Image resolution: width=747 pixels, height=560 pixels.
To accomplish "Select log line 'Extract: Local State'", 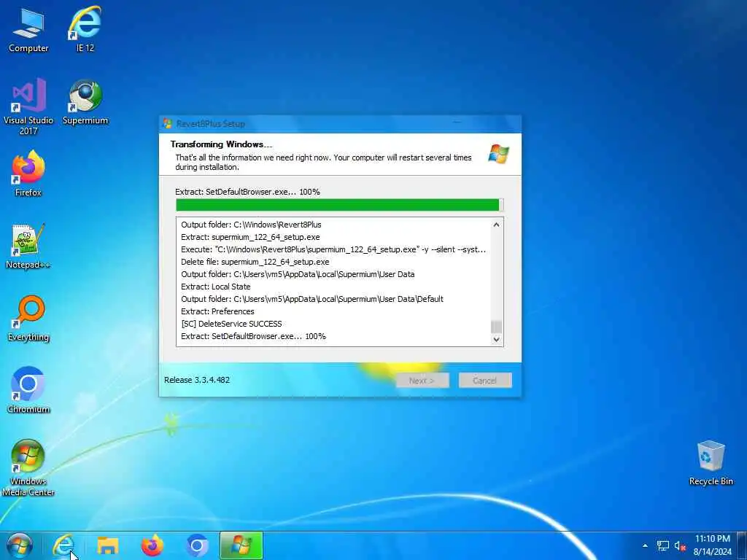I will (216, 287).
